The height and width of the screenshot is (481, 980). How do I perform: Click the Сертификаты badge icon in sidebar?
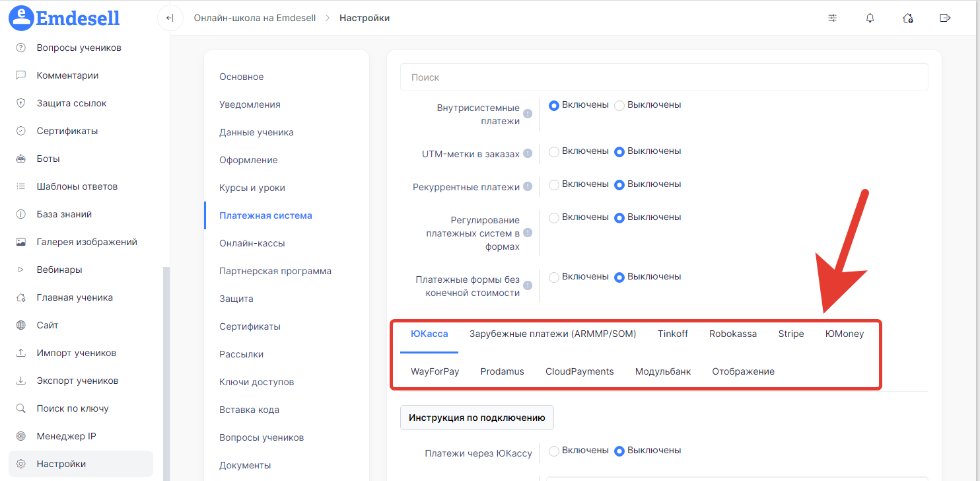(x=20, y=131)
